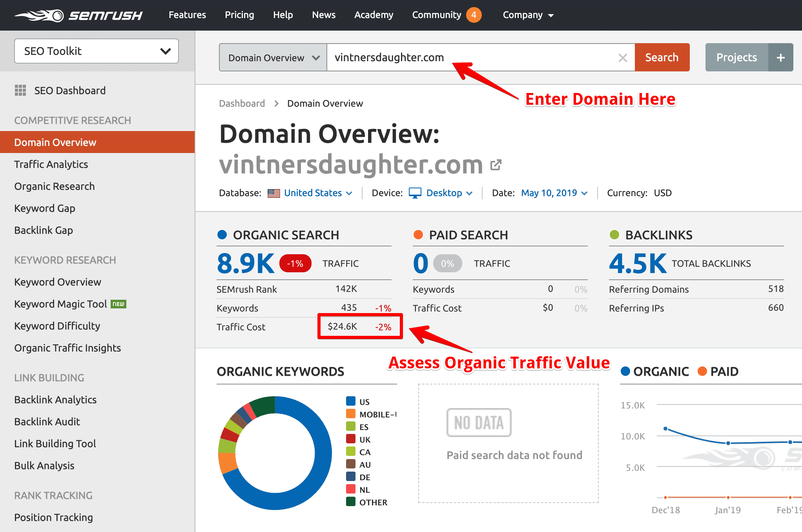Click the NEW badge on Keyword Magic Tool

coord(118,304)
